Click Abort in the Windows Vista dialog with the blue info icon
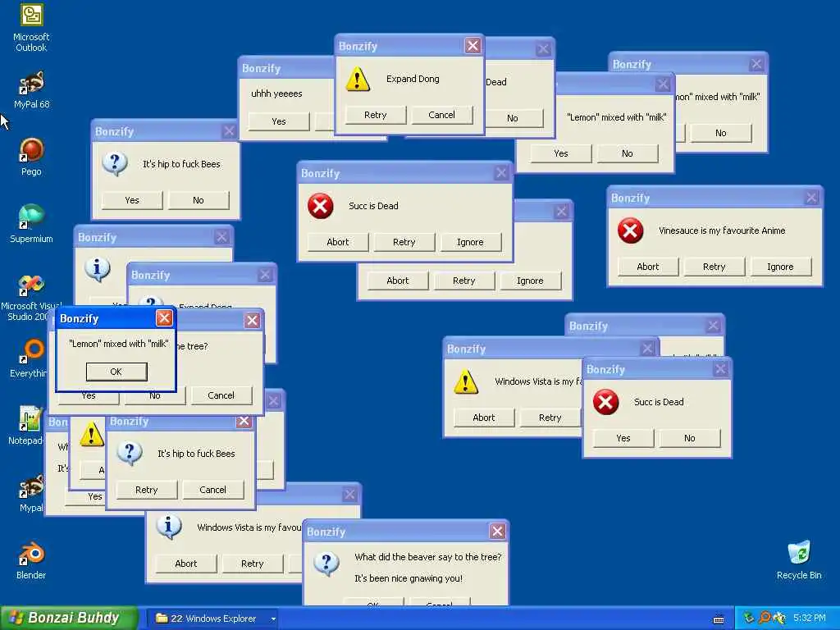Viewport: 840px width, 630px height. (186, 564)
